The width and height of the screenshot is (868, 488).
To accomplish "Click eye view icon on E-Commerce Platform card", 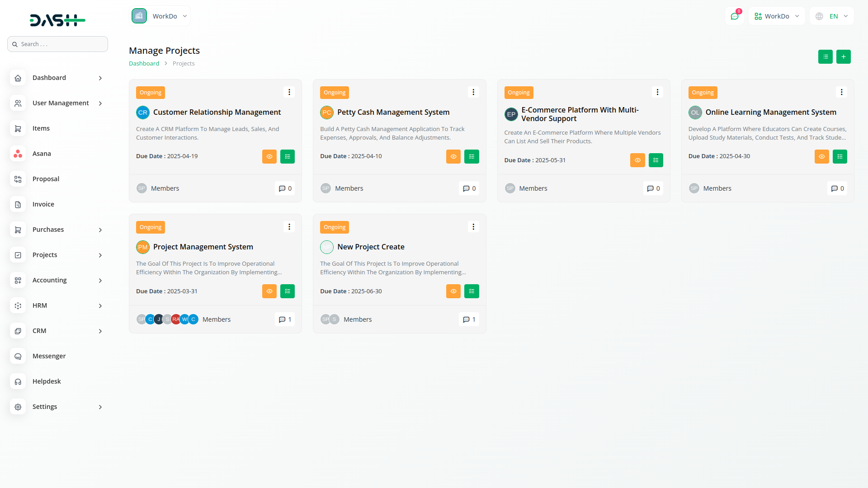I will point(637,160).
